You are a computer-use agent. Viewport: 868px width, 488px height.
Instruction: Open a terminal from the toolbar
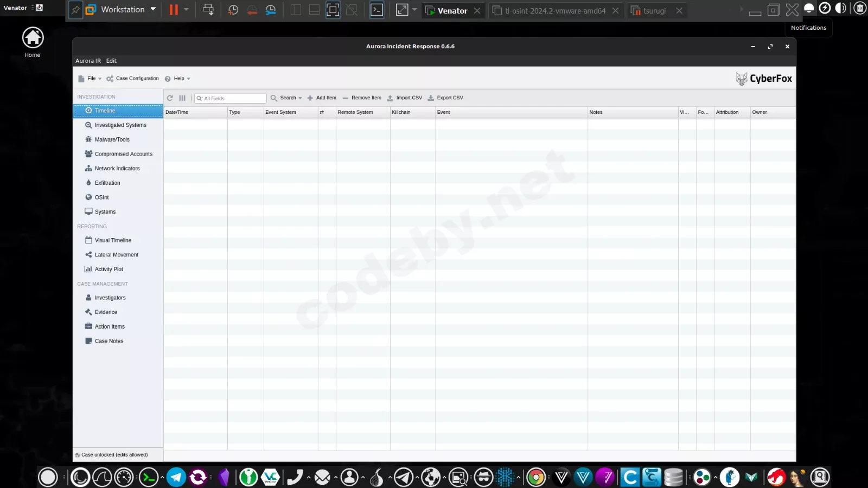click(x=376, y=9)
